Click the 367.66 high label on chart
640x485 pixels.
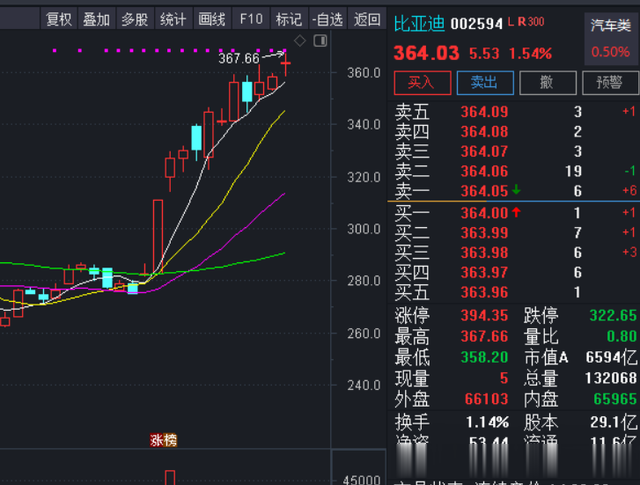coord(239,58)
